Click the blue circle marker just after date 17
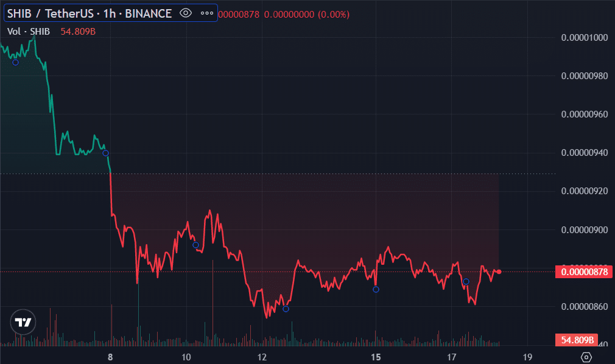This screenshot has width=615, height=364. pyautogui.click(x=466, y=281)
